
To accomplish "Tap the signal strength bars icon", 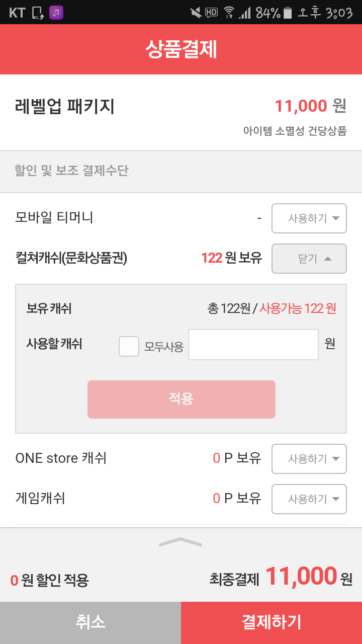I will coord(245,13).
